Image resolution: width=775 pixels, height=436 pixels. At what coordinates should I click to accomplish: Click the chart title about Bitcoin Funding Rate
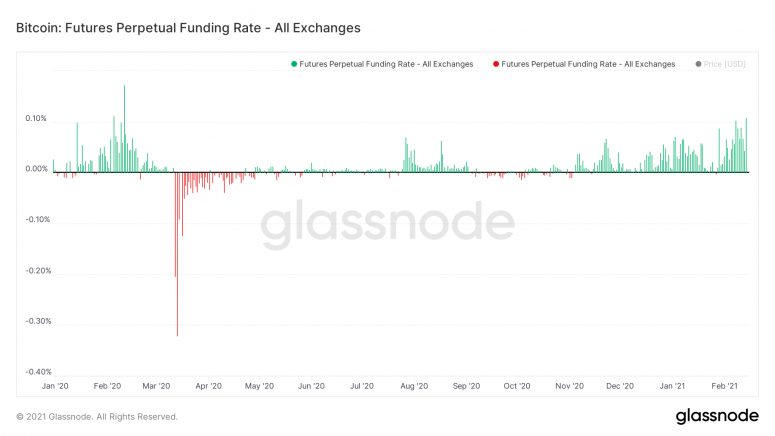(x=188, y=28)
